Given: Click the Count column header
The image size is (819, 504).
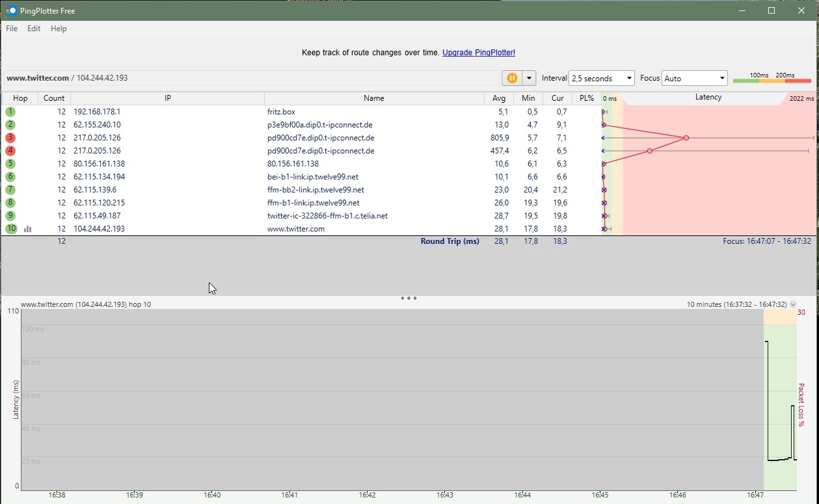Looking at the screenshot, I should (54, 98).
